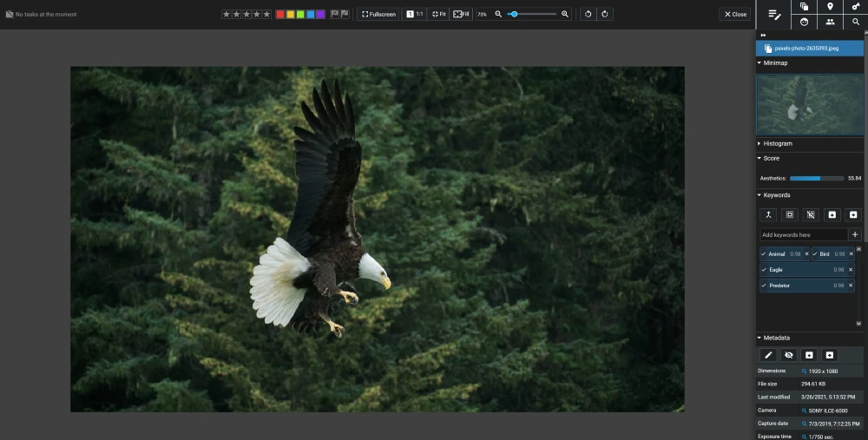Focus the Add keywords here field
Screen dimensions: 868x440
coord(804,234)
